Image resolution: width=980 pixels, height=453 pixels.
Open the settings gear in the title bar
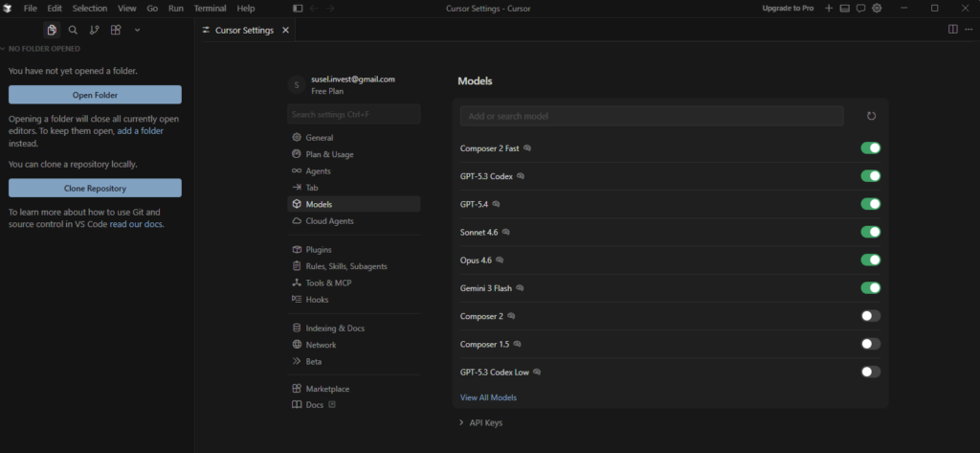coord(877,9)
